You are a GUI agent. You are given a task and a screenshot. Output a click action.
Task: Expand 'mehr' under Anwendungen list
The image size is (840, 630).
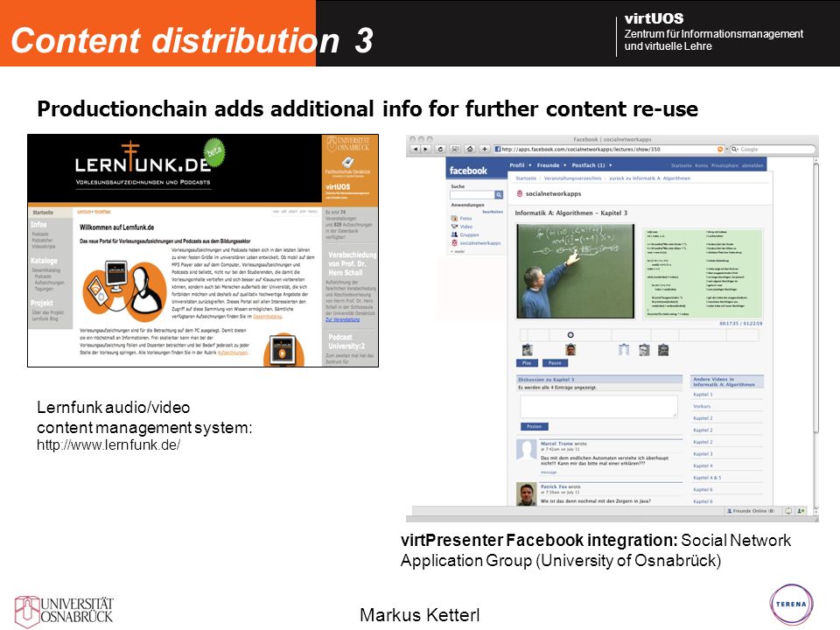pyautogui.click(x=458, y=251)
